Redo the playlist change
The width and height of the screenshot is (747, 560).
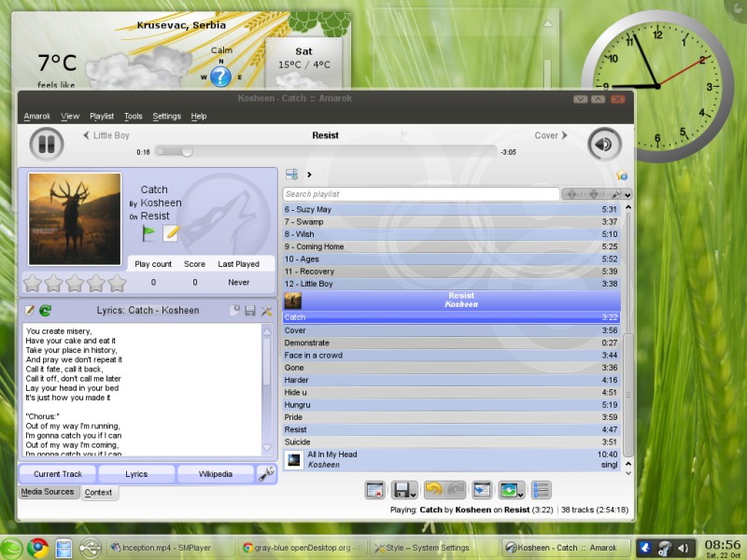tap(456, 489)
